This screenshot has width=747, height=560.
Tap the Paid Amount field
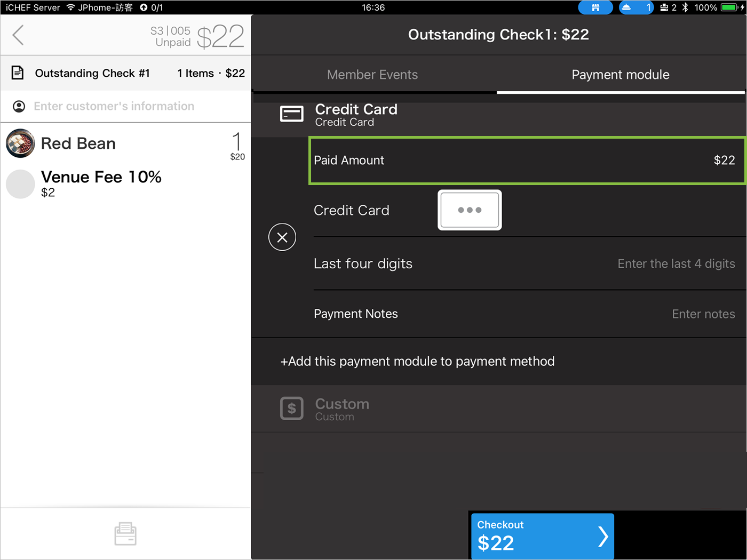[527, 161]
